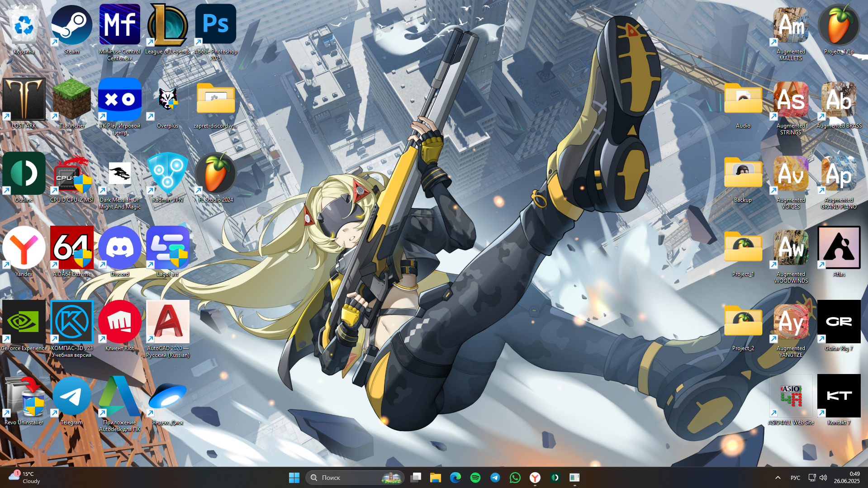868x488 pixels.
Task: Open the Outline app from the taskbar
Action: click(x=555, y=478)
